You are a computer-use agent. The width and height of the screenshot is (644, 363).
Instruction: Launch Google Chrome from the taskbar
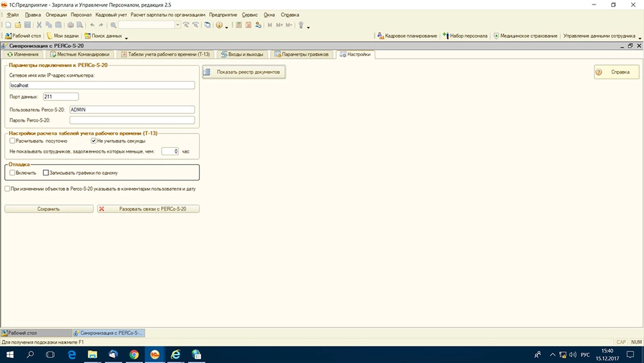134,355
